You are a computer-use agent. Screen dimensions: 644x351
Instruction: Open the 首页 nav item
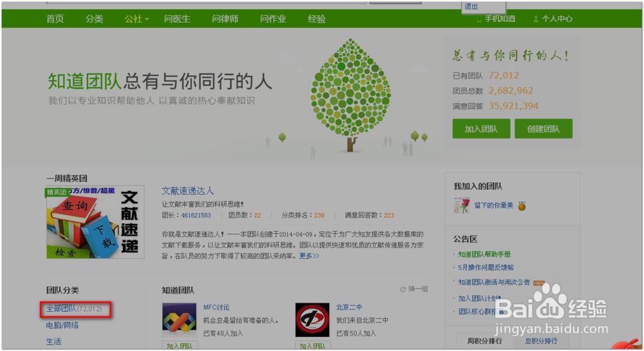[55, 19]
